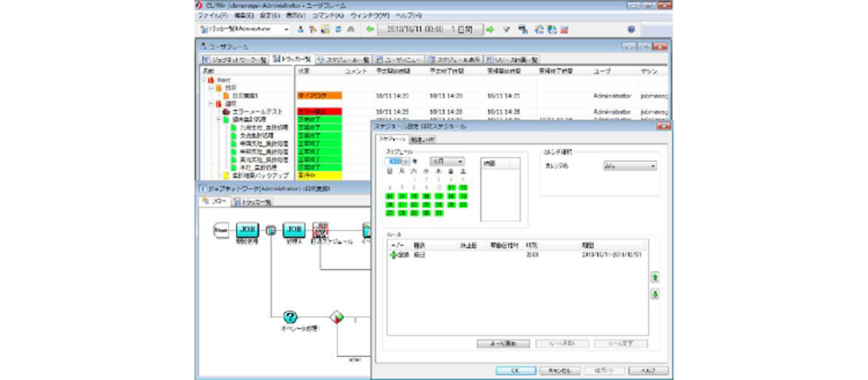Click the refresh arrows toolbar icon
Image resolution: width=868 pixels, height=380 pixels.
click(x=338, y=30)
